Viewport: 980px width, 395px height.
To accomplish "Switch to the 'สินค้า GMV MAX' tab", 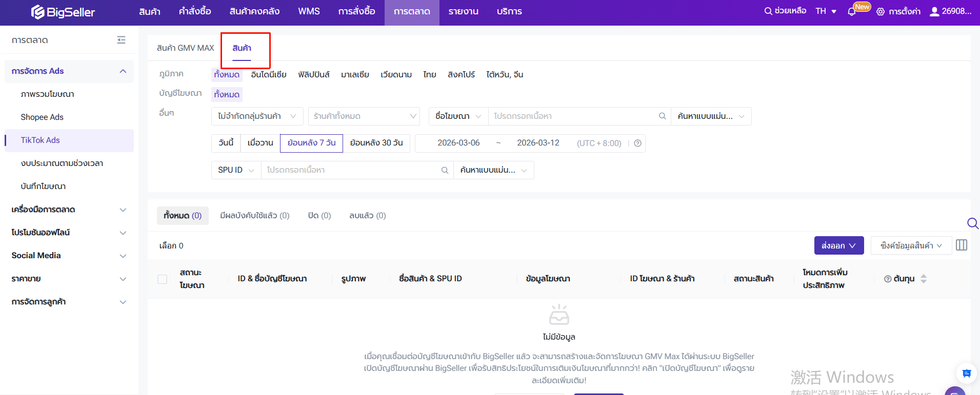I will [x=185, y=48].
